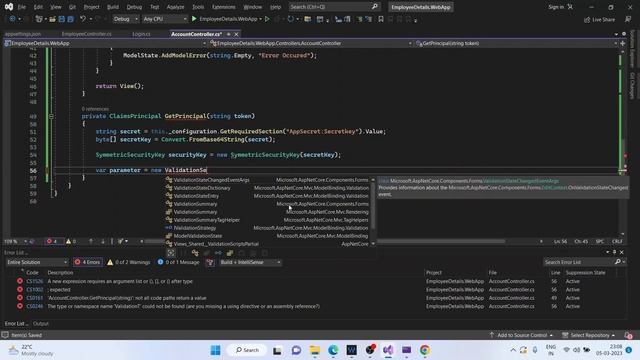Screen dimensions: 640x360
Task: Click Add to Source Control in the status bar
Action: (521, 335)
